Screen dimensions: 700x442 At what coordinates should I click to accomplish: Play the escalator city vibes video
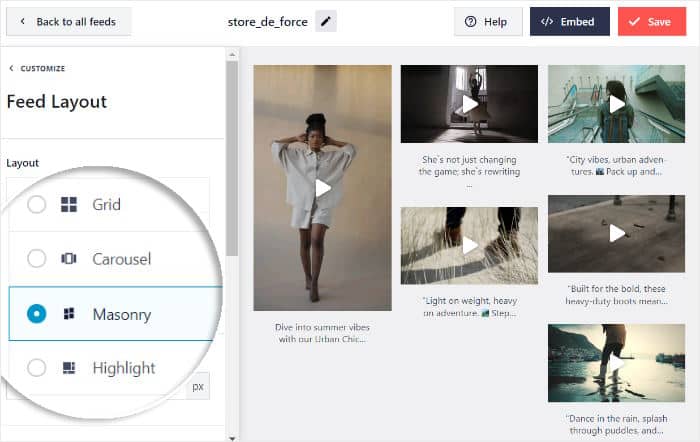point(616,104)
